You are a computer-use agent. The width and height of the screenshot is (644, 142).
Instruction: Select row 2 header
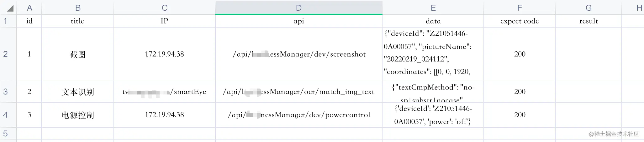point(5,54)
